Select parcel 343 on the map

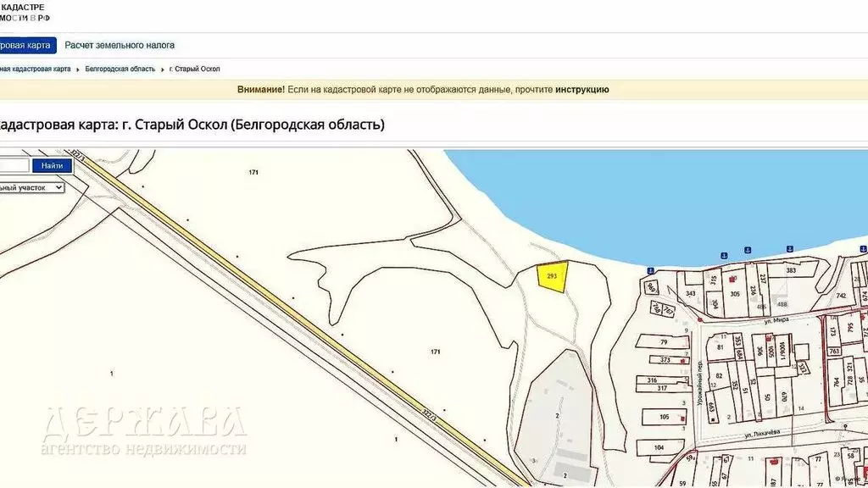(x=690, y=293)
